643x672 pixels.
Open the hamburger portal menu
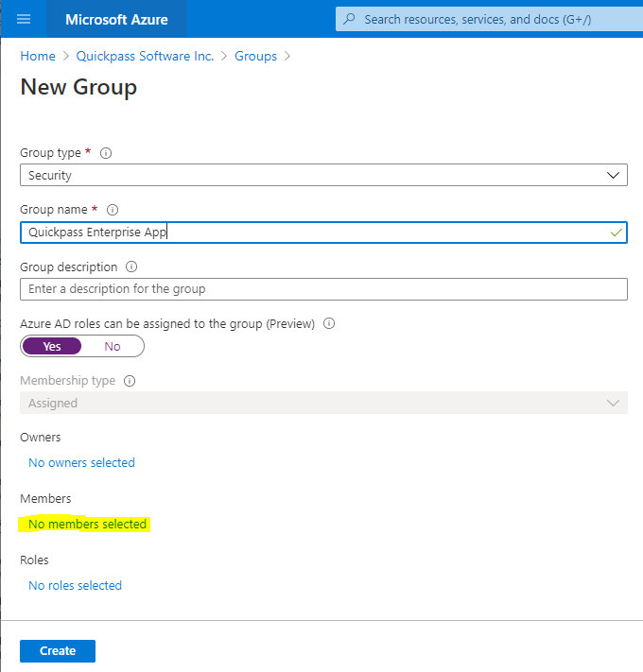pos(24,19)
